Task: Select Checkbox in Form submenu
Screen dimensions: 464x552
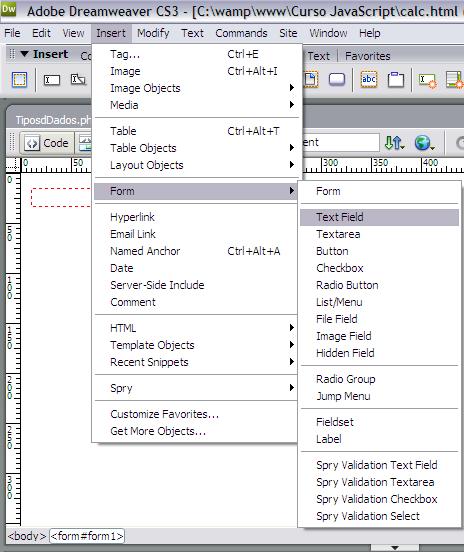Action: pos(380,268)
